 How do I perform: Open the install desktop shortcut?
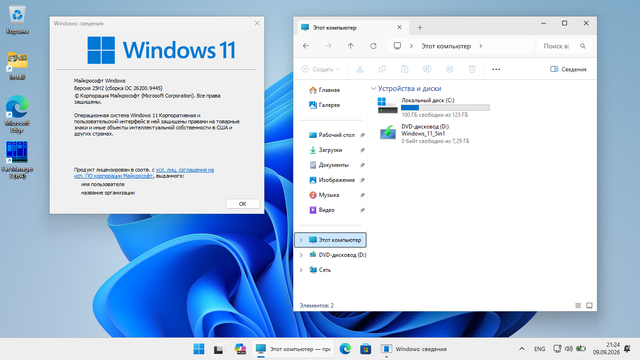tap(17, 66)
